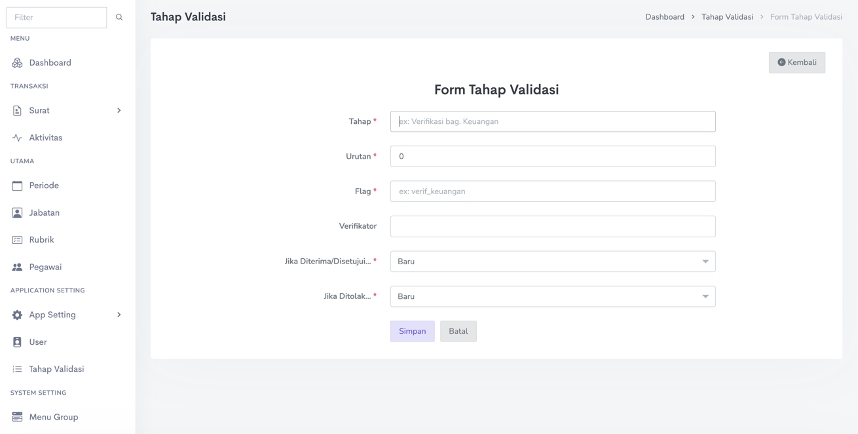Viewport: 858px width, 434px height.
Task: Expand the Surat submenu chevron
Action: (x=119, y=110)
